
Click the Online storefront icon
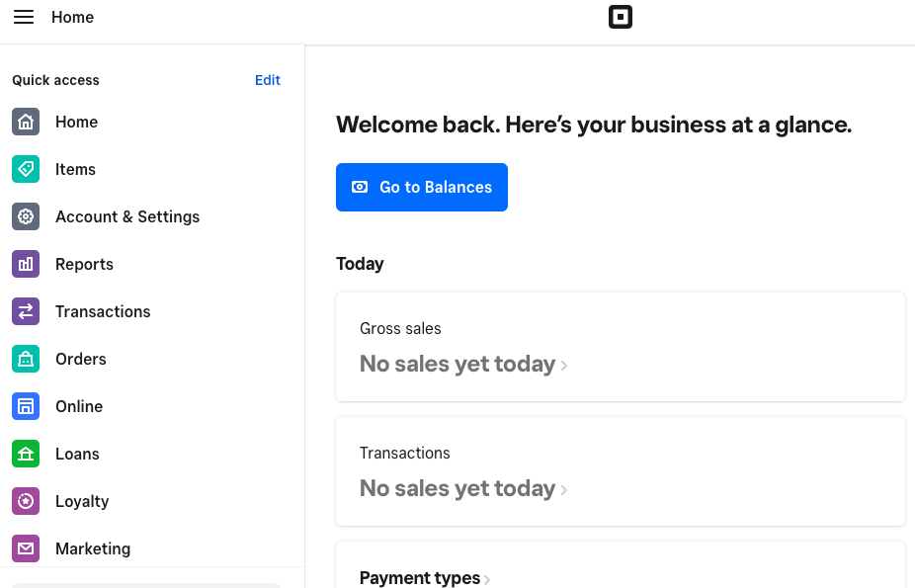[26, 406]
